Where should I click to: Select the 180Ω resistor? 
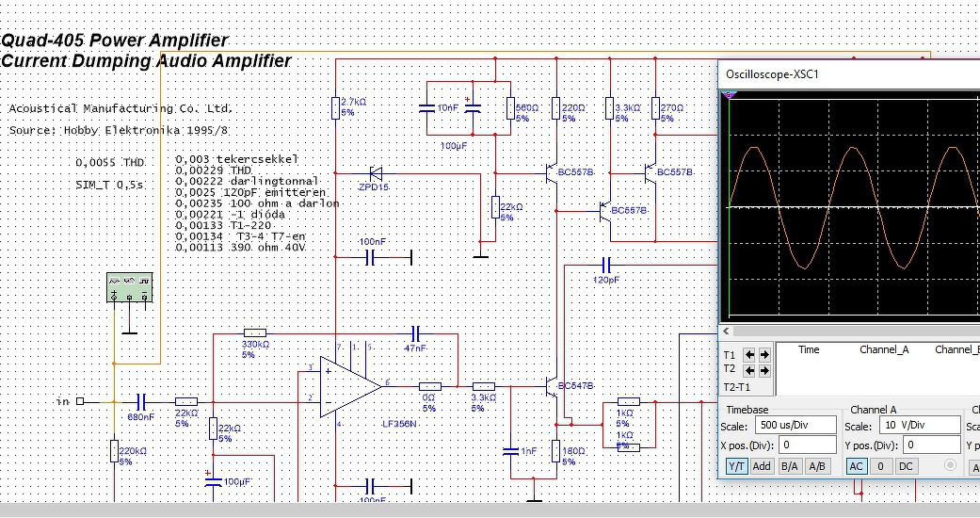tap(556, 451)
